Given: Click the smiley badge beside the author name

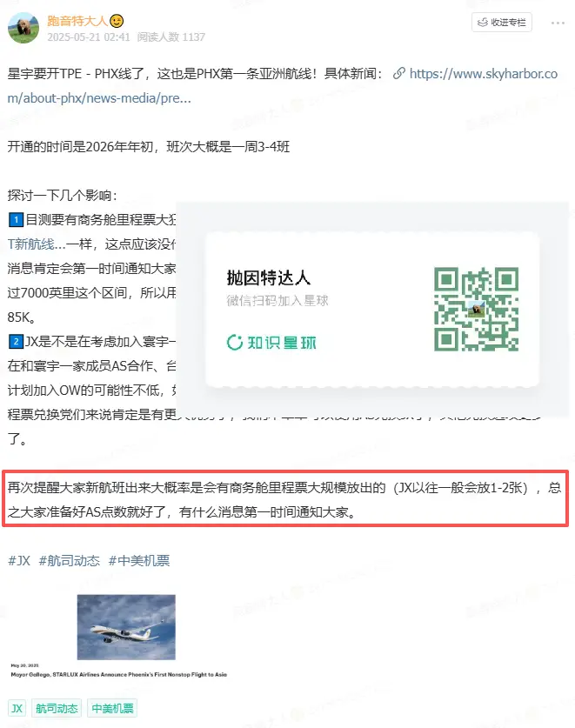Looking at the screenshot, I should pos(117,21).
